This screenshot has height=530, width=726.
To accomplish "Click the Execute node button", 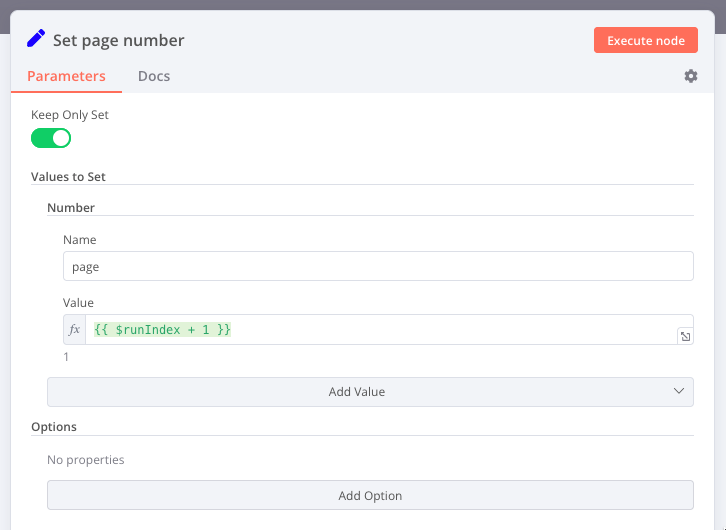I will click(x=646, y=40).
